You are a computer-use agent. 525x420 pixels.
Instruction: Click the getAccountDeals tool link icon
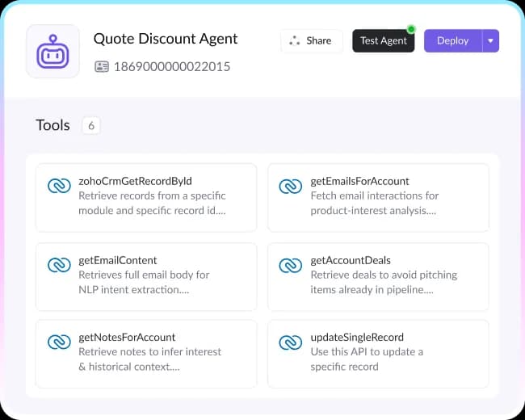(x=291, y=265)
